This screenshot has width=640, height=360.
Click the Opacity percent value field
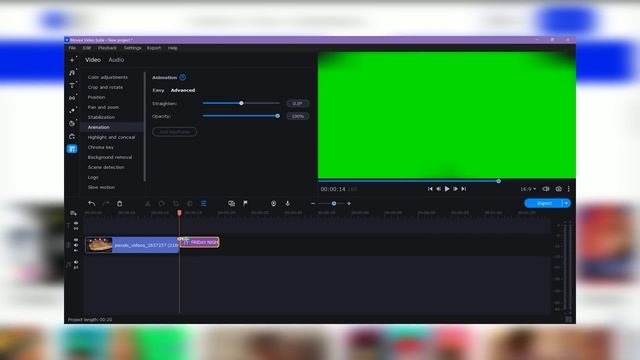click(x=298, y=116)
